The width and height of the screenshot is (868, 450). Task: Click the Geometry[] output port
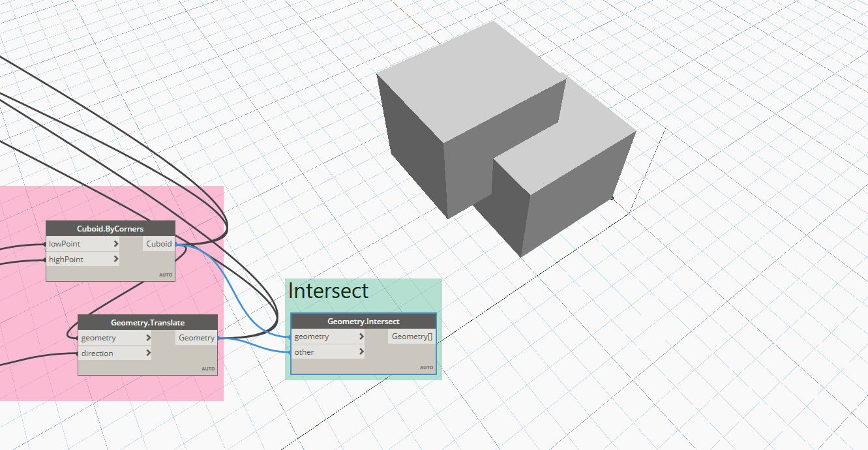tap(412, 337)
